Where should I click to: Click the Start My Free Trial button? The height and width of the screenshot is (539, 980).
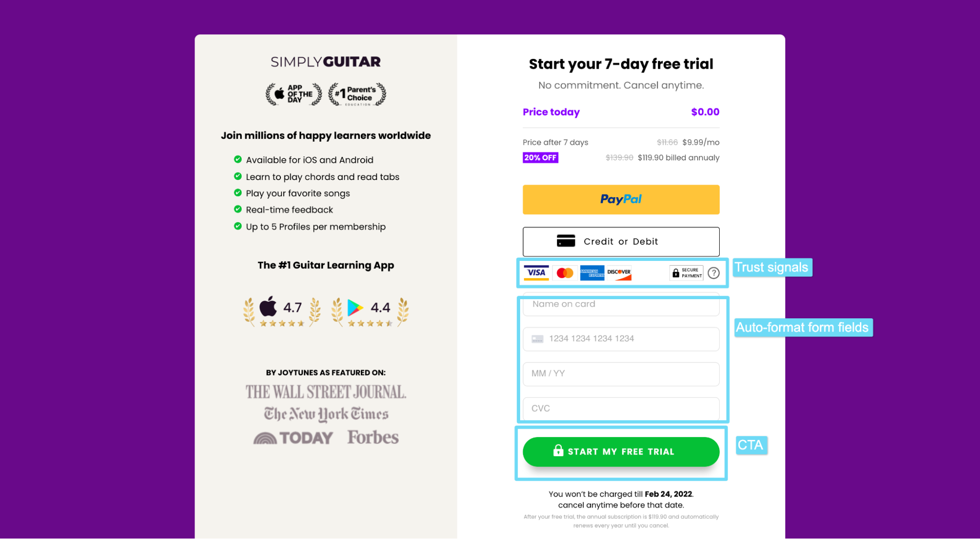coord(621,451)
